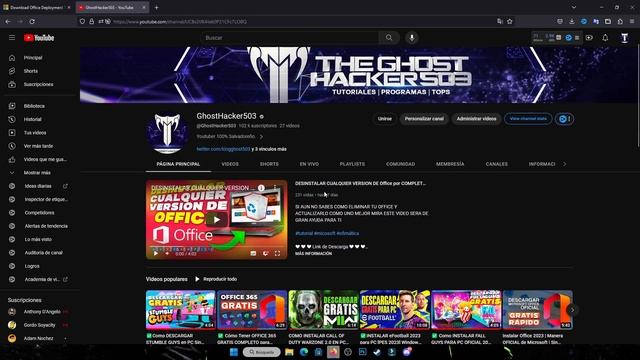640x360 pixels.
Task: Open Competidores sidebar item
Action: pos(39,213)
